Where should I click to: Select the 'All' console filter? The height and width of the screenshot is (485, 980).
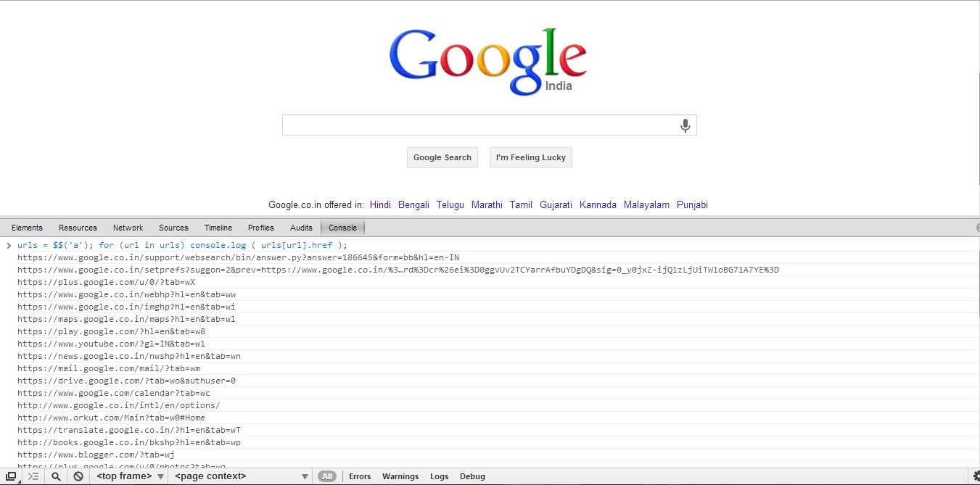click(x=327, y=476)
